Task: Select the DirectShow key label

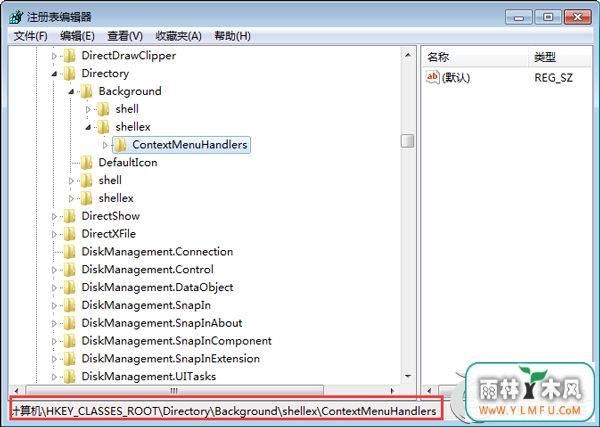Action: click(x=111, y=216)
